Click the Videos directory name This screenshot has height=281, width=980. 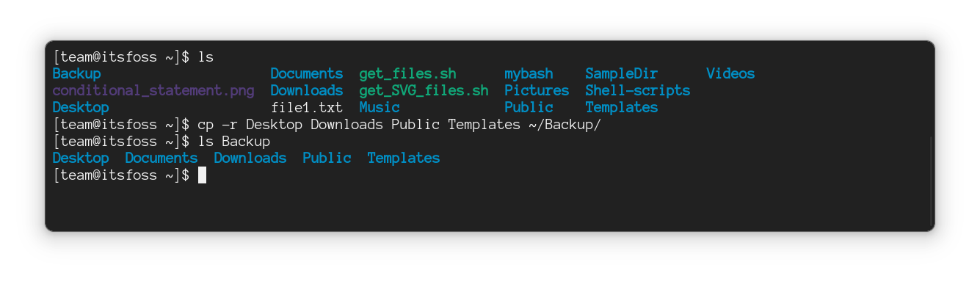coord(730,73)
